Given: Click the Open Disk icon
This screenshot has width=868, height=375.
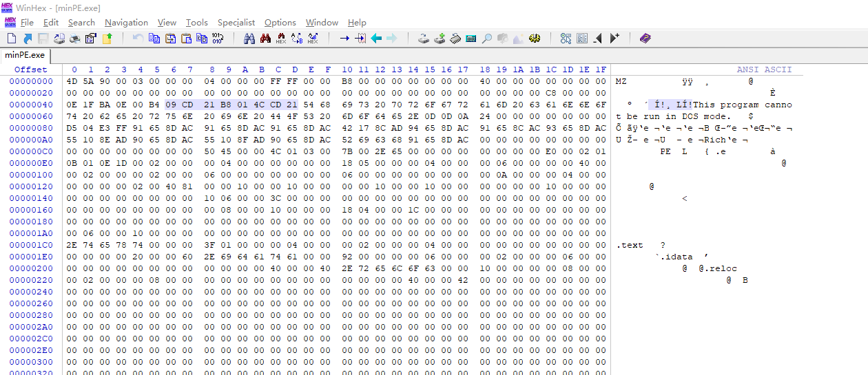Looking at the screenshot, I should (424, 39).
